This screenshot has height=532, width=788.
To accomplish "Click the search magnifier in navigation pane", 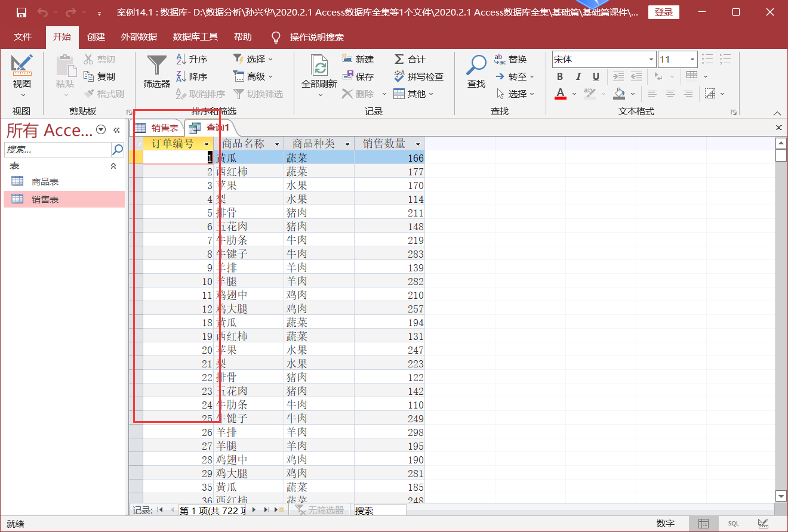I will (x=118, y=149).
